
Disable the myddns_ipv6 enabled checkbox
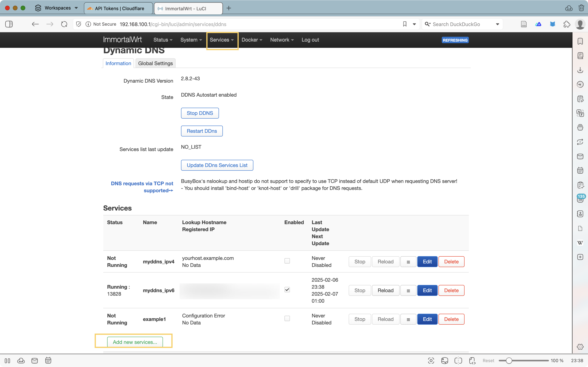(287, 290)
